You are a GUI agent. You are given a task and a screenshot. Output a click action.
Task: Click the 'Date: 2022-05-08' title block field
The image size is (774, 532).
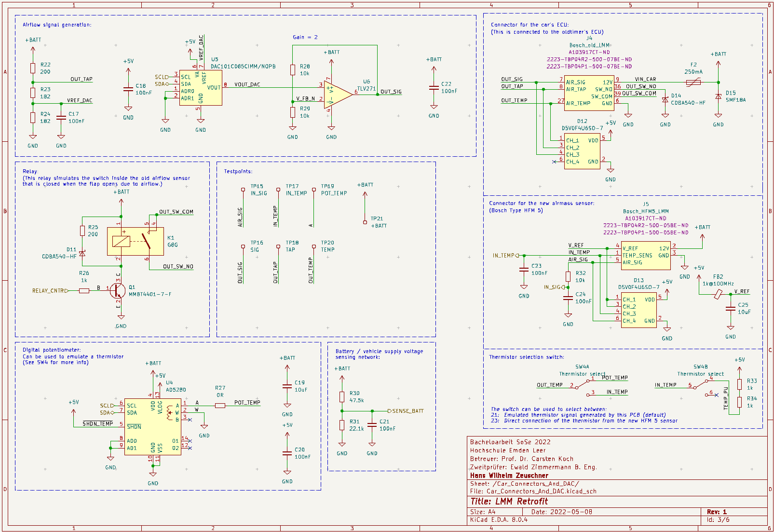click(x=562, y=512)
